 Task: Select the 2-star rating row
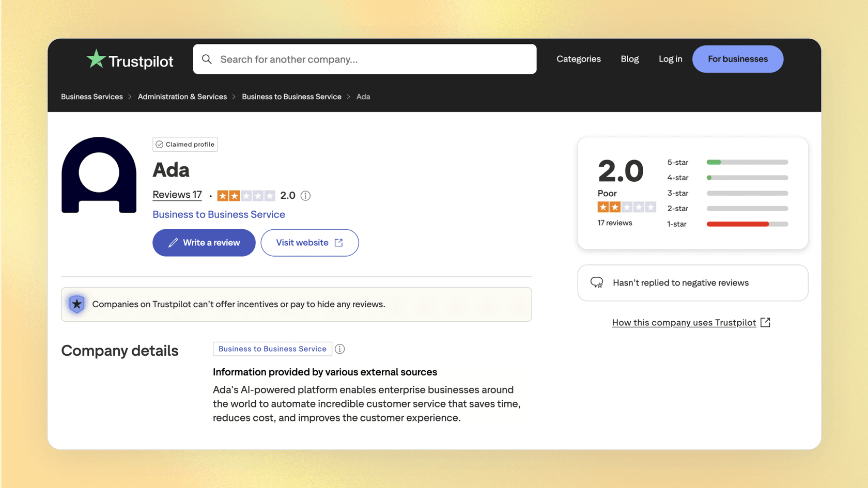click(x=727, y=209)
